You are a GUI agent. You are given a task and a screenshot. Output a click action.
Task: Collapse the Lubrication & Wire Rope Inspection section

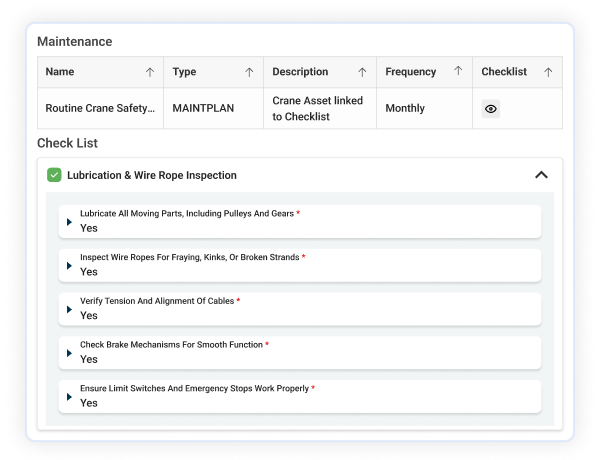pyautogui.click(x=541, y=175)
